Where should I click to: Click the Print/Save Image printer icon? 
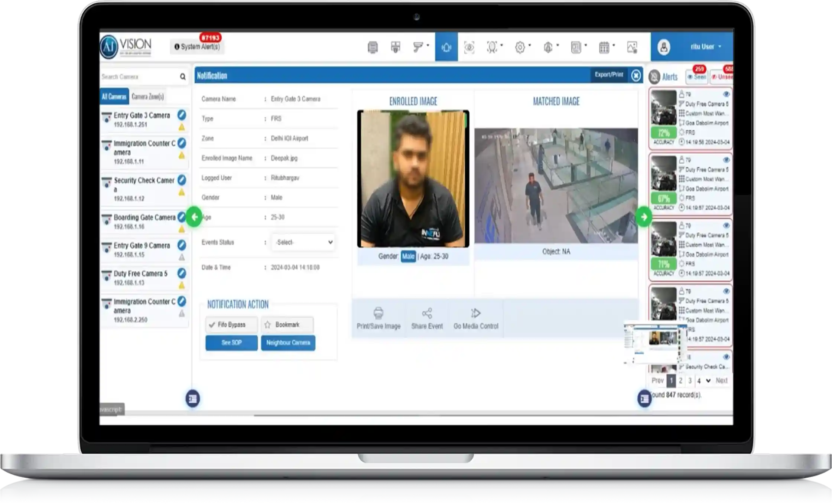[x=378, y=313]
